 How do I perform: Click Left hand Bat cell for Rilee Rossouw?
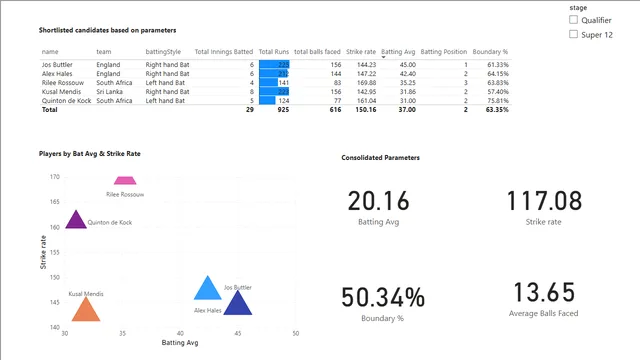point(165,82)
